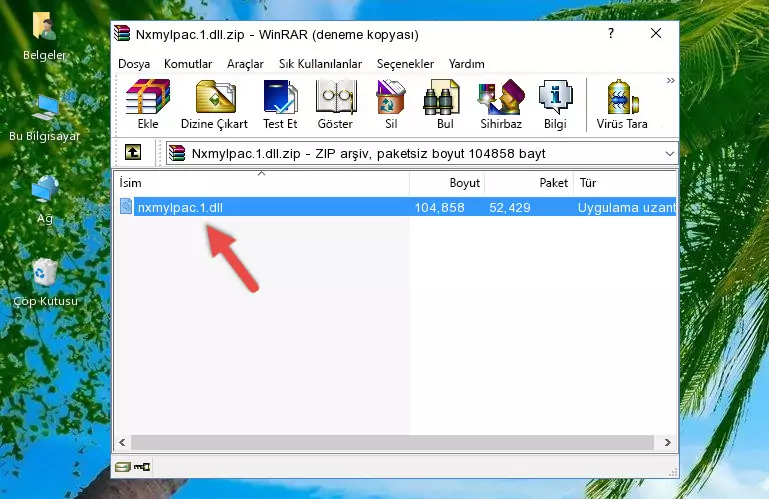Sort list by İsim column
Image resolution: width=769 pixels, height=499 pixels.
(262, 183)
